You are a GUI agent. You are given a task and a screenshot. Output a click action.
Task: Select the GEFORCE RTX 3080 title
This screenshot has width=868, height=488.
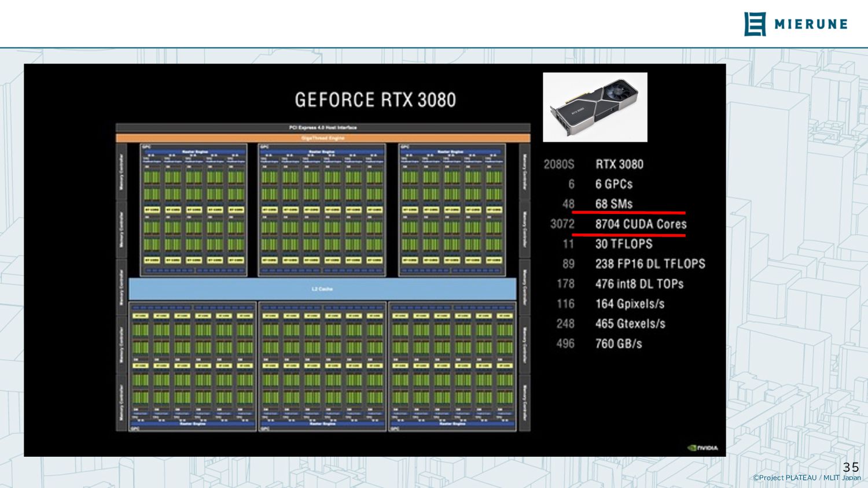pos(375,100)
